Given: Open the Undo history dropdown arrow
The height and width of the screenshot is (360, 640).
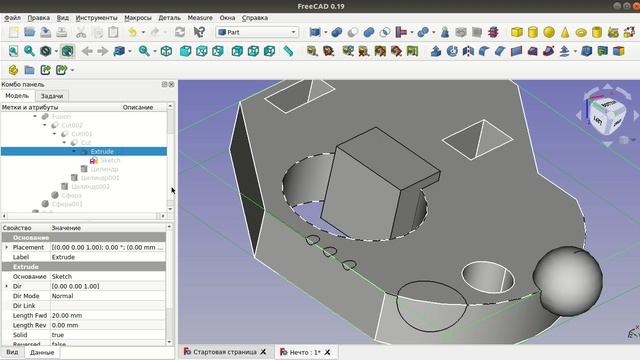Looking at the screenshot, I should [x=143, y=32].
